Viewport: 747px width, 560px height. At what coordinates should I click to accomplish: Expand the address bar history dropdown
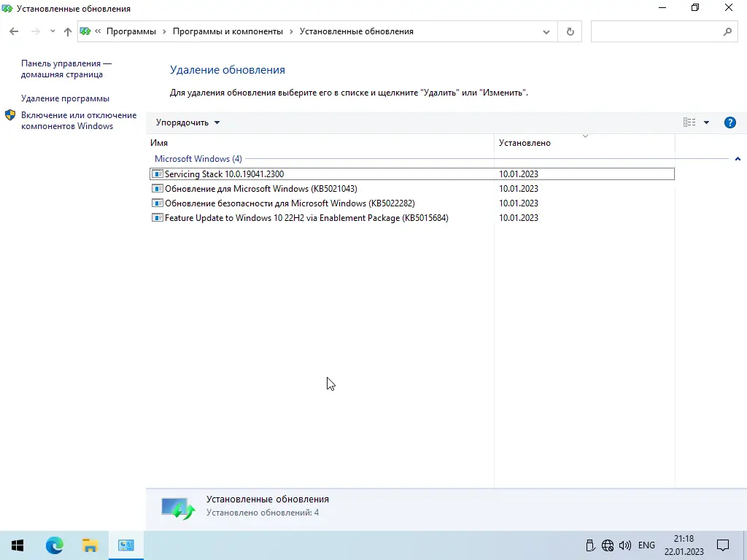coord(546,32)
